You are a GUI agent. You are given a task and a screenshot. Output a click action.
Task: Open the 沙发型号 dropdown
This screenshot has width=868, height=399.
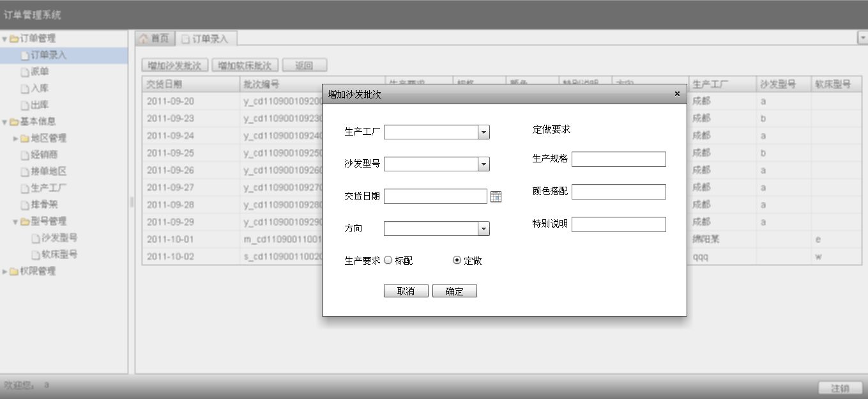click(483, 164)
